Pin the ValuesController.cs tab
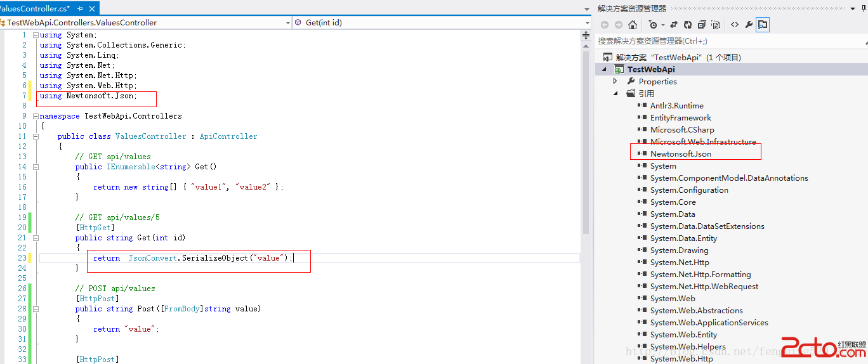This screenshot has width=868, height=364. [x=81, y=9]
